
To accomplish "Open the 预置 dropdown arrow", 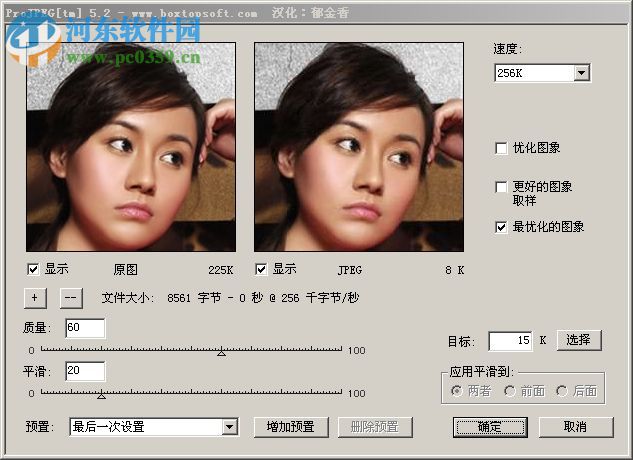I will point(229,427).
